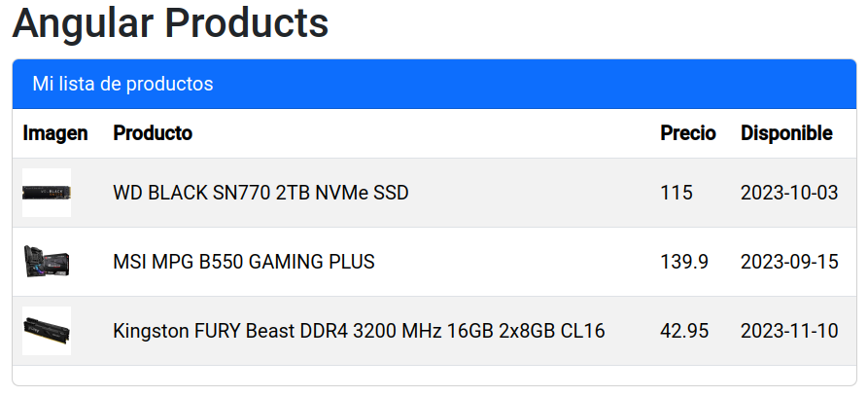Click the MSI motherboard product image

47,262
